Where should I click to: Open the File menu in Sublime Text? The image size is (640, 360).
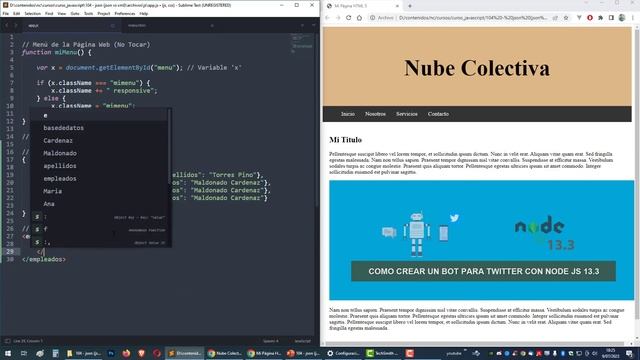click(x=6, y=13)
